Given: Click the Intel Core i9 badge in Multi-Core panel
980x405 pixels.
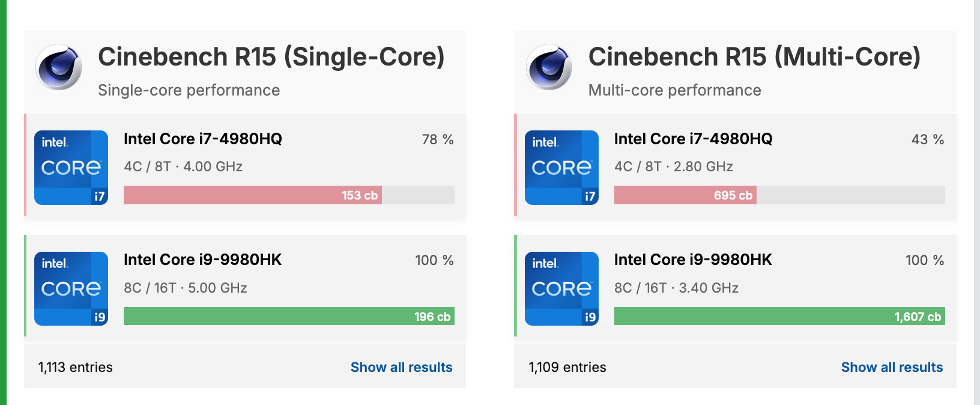Looking at the screenshot, I should click(561, 289).
